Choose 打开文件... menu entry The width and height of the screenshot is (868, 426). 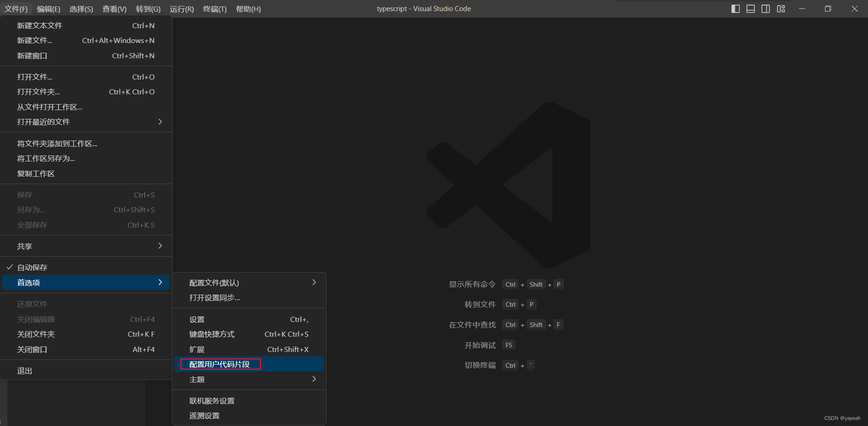point(86,77)
